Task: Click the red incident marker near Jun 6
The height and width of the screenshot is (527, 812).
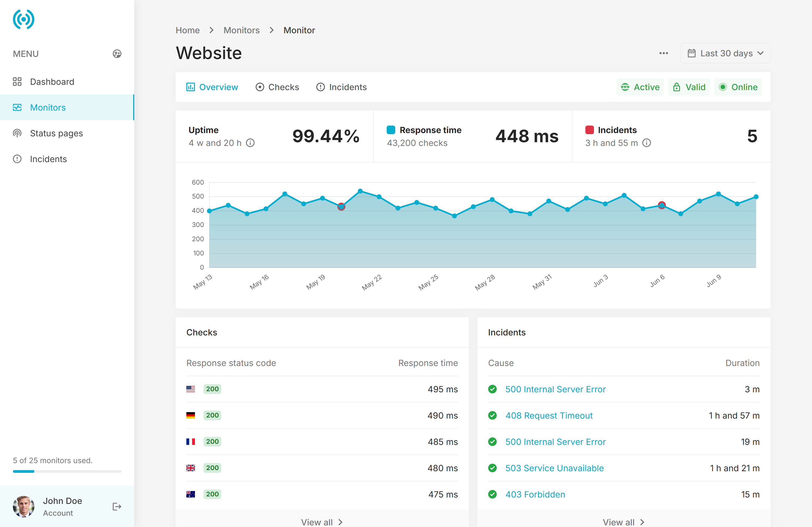Action: point(662,205)
